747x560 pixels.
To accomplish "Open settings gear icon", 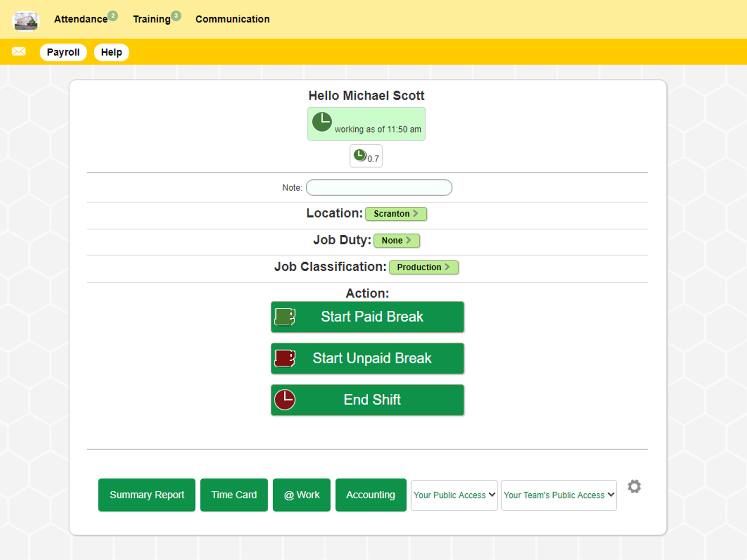I will [634, 487].
